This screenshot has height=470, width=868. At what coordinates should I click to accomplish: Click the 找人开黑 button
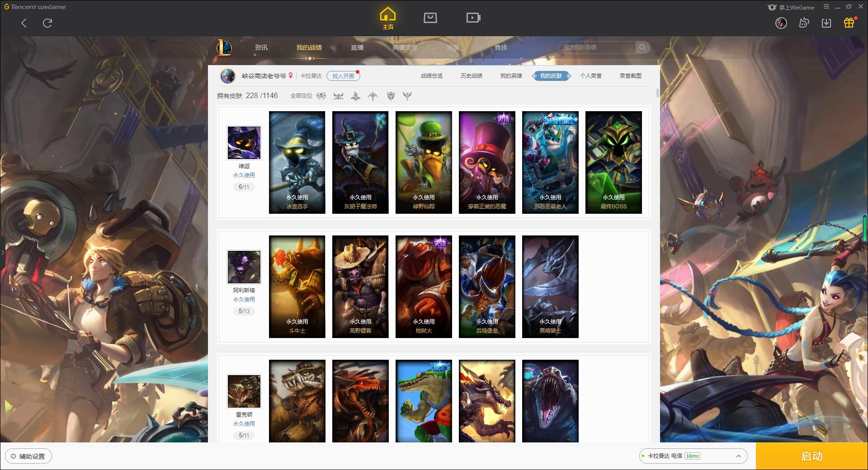[343, 76]
